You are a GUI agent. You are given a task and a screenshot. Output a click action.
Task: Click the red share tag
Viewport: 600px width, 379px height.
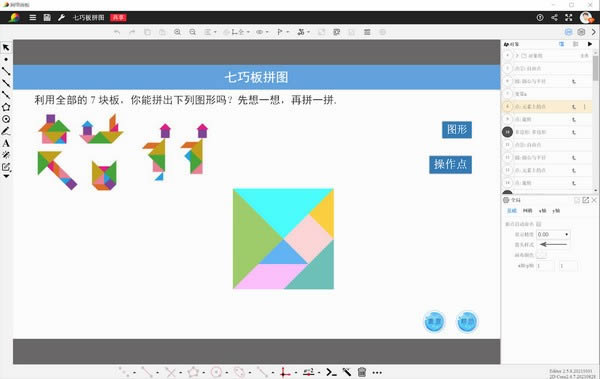coord(118,18)
